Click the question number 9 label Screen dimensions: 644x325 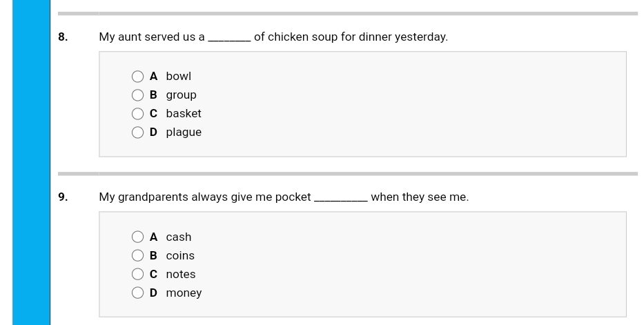tap(63, 197)
